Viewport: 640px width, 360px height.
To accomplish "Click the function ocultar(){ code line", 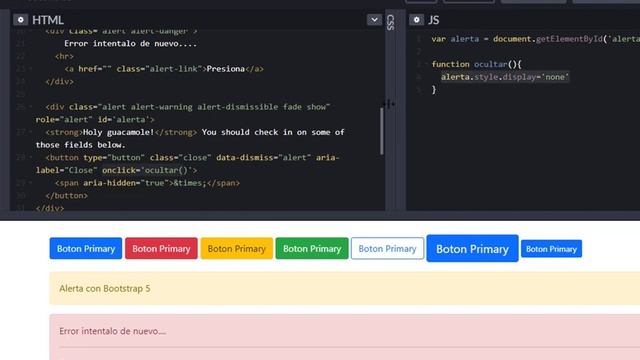I will [476, 64].
